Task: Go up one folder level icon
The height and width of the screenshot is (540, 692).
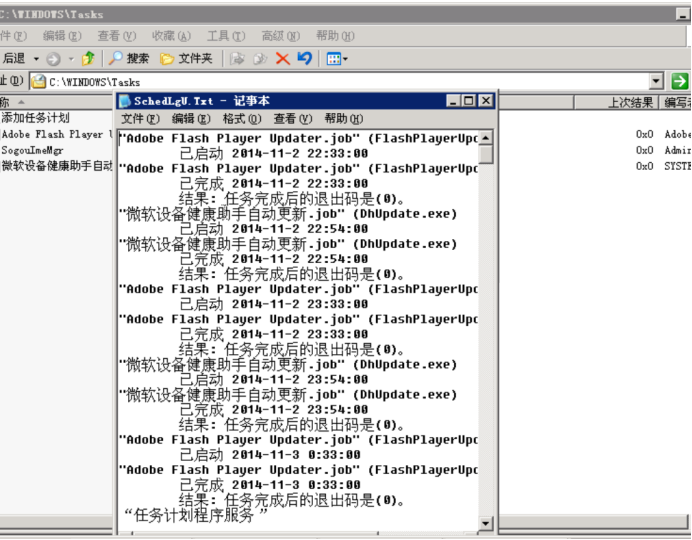Action: [x=88, y=58]
